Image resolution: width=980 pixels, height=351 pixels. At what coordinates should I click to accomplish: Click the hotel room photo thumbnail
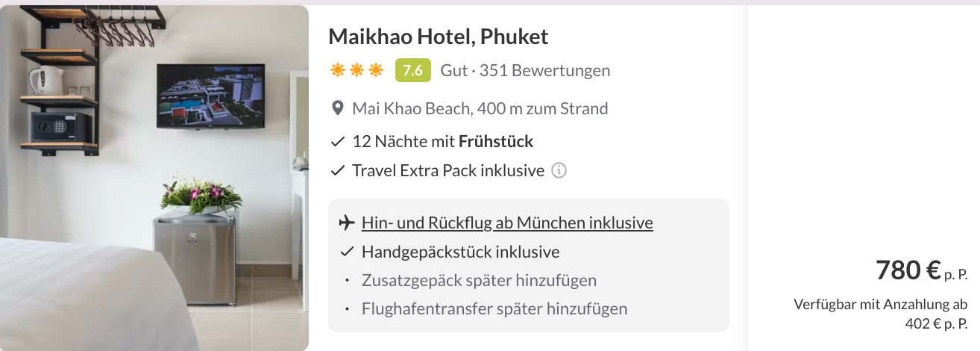(x=154, y=178)
